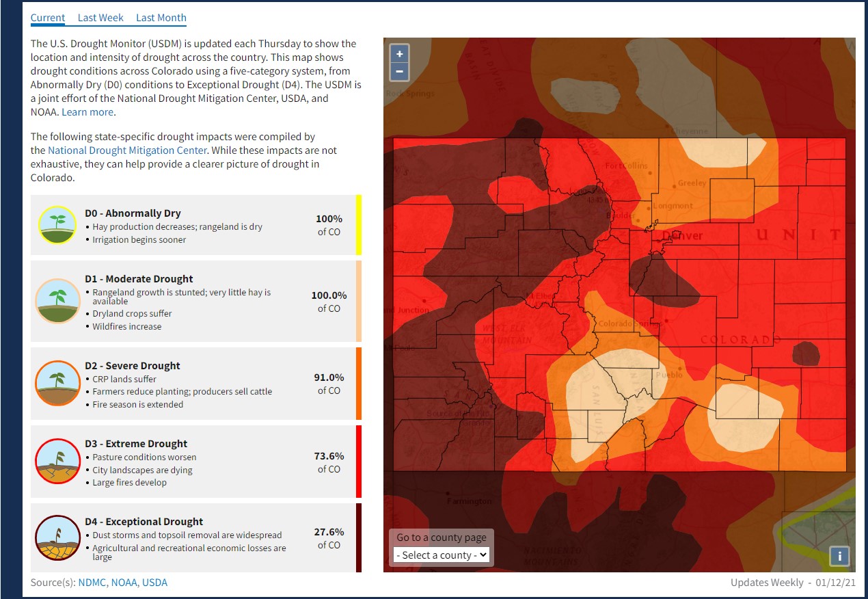Open the NOAA source link
This screenshot has width=868, height=599.
(x=125, y=583)
